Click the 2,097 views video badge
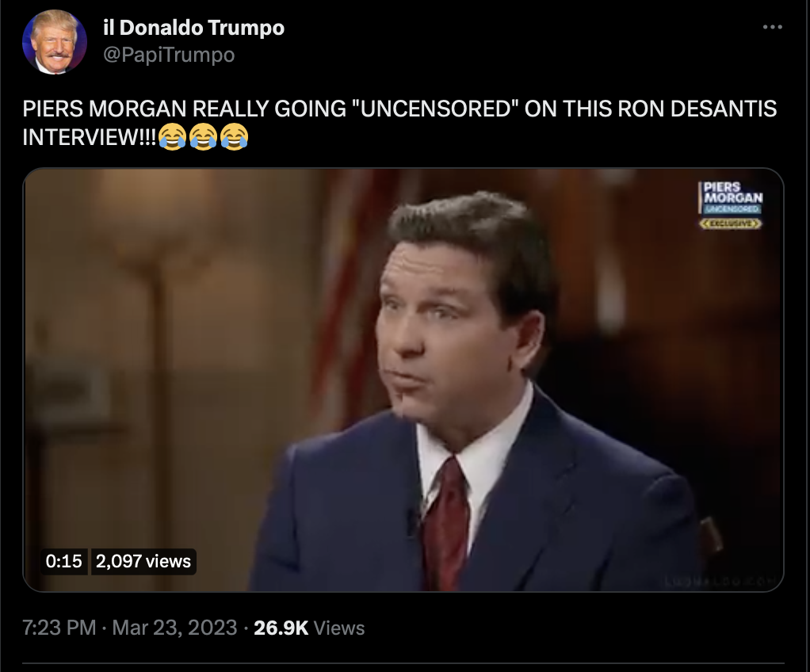Screen dimensions: 810x672 (x=143, y=561)
